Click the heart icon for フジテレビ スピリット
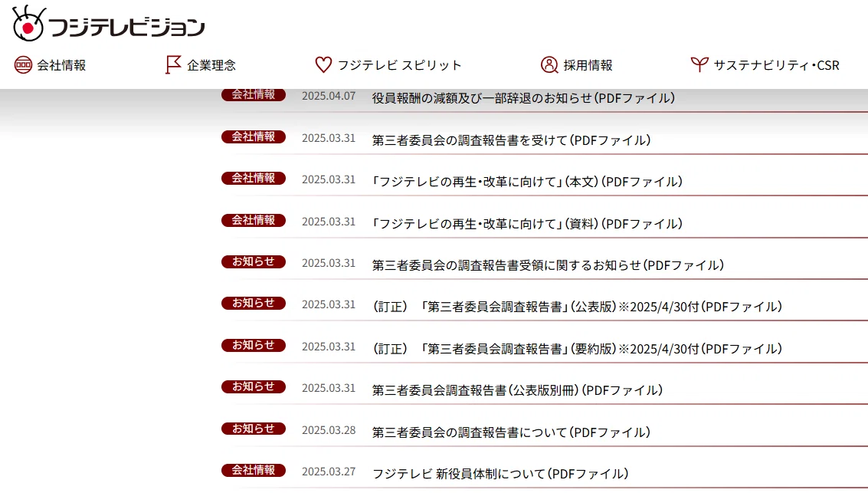Viewport: 868px width, 493px height. 323,65
